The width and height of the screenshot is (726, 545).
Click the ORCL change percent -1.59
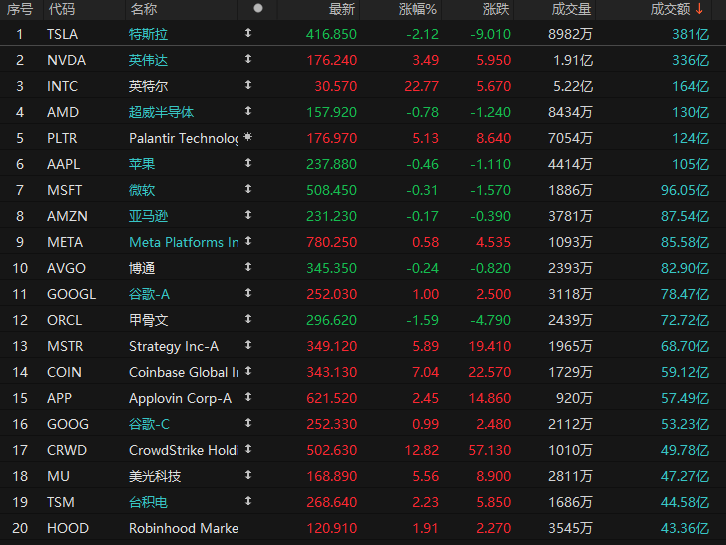point(422,320)
